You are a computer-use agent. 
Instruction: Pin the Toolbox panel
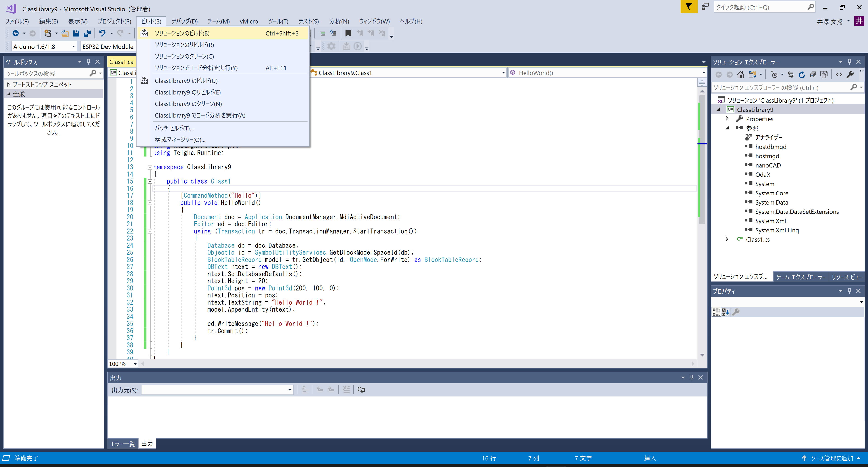pos(89,62)
